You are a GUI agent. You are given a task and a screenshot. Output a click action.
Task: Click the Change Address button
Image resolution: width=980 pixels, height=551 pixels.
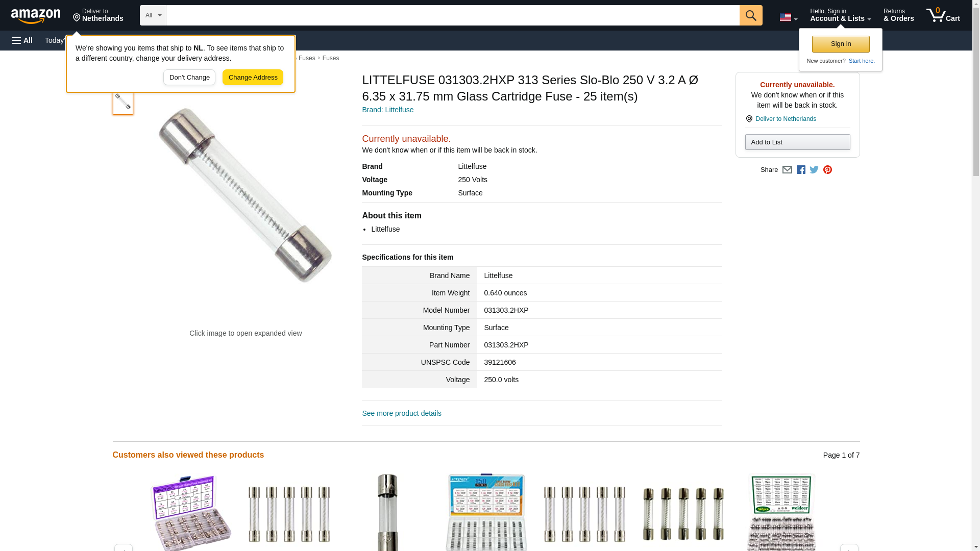[253, 78]
